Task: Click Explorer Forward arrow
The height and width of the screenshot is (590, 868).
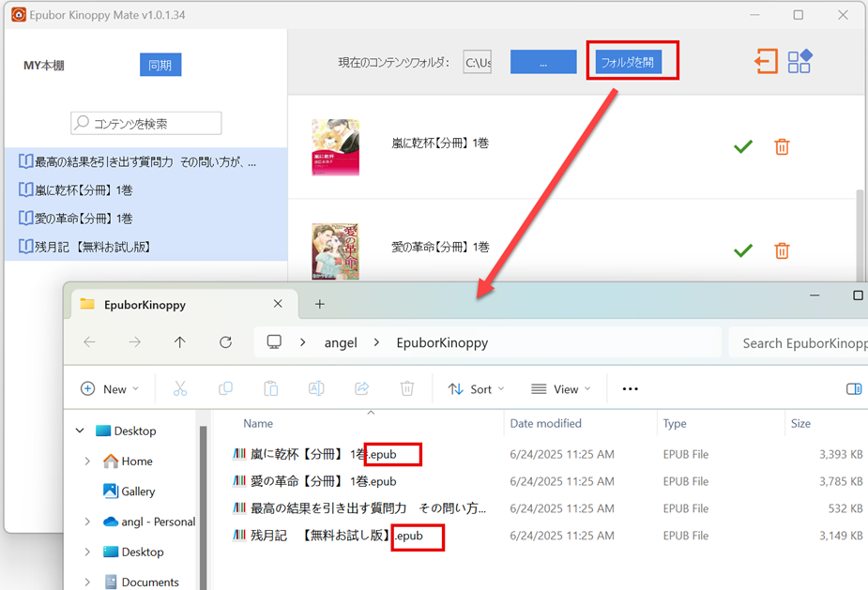Action: (x=134, y=342)
